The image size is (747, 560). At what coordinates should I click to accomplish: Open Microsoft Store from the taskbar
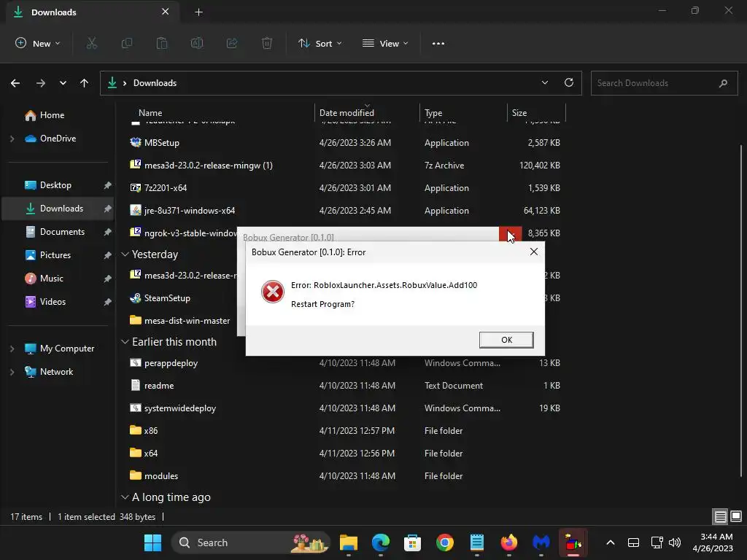click(x=412, y=542)
